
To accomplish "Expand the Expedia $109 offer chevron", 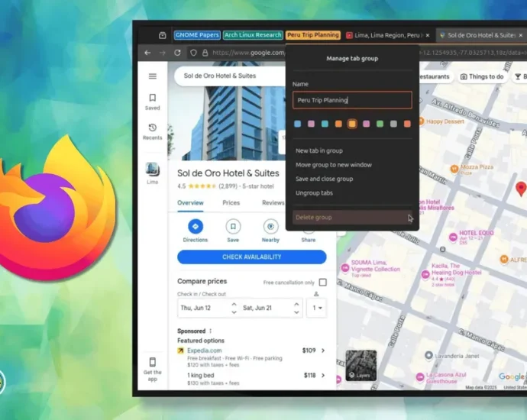I will click(x=323, y=351).
